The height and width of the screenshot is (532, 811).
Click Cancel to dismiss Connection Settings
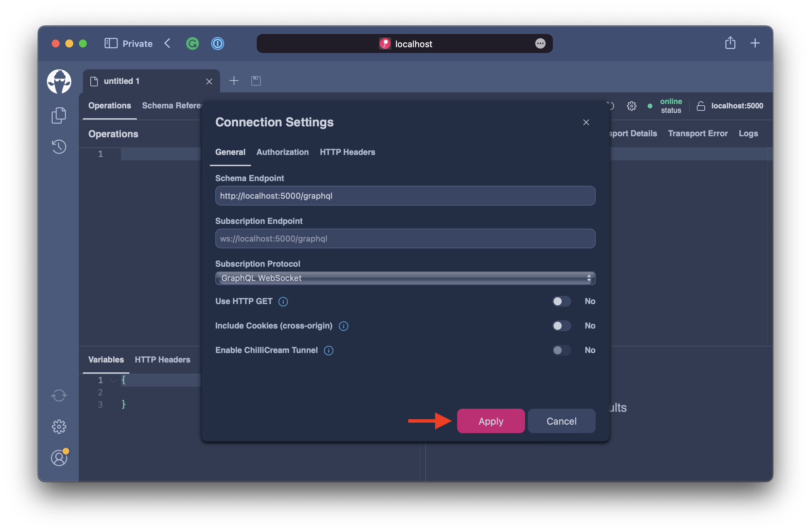click(561, 421)
